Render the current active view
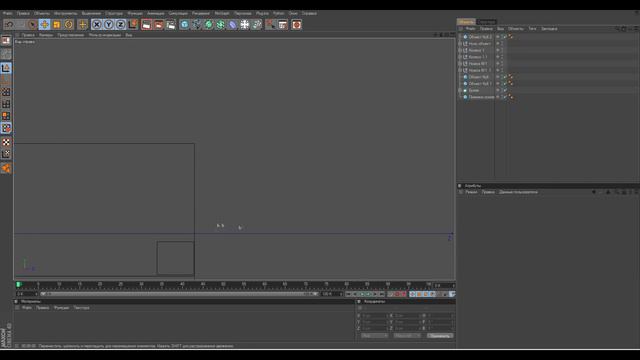 tap(147, 24)
